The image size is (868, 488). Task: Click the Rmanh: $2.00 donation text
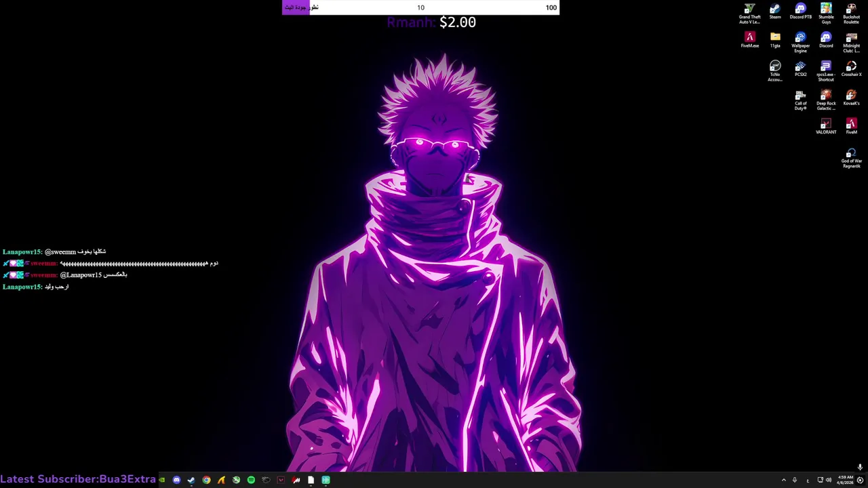tap(431, 22)
